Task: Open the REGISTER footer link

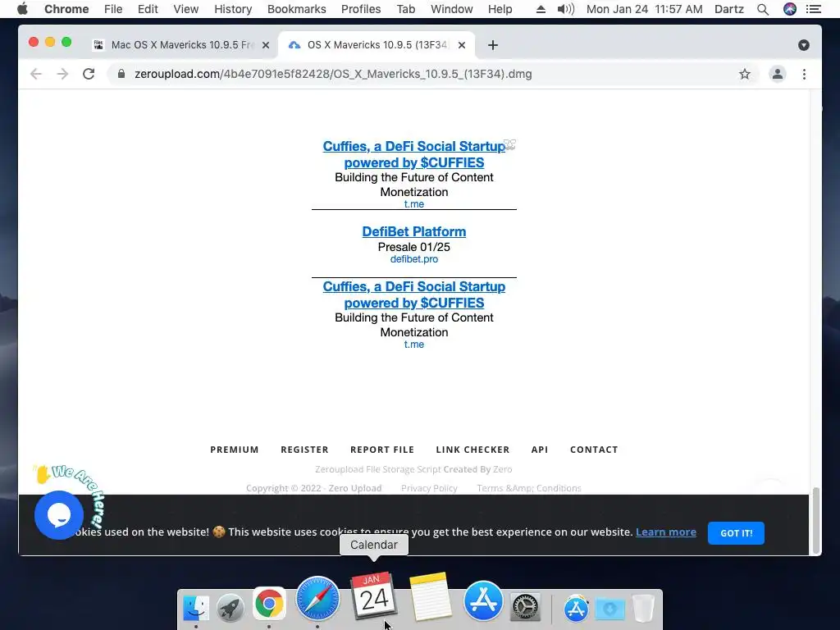Action: [x=304, y=450]
